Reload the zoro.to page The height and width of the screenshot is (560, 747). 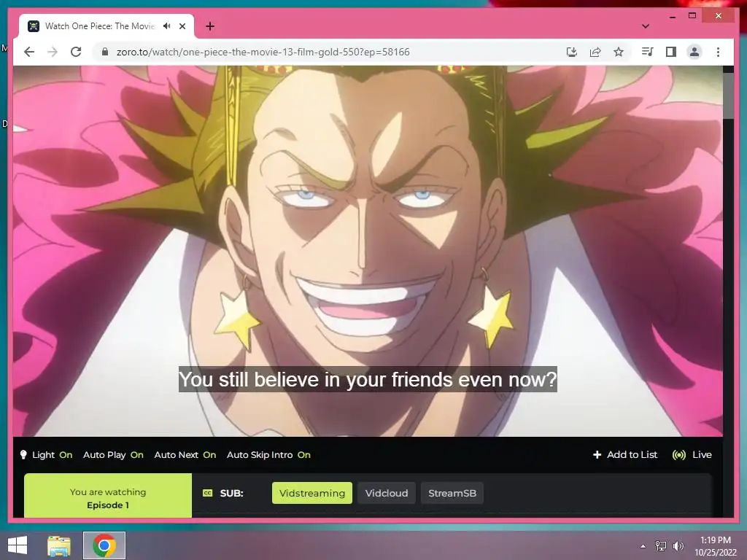76,52
